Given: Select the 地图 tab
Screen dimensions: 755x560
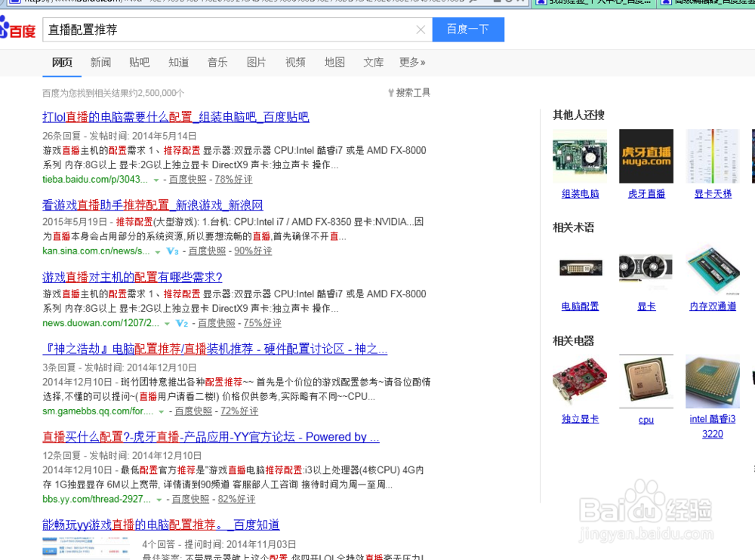Looking at the screenshot, I should click(334, 62).
